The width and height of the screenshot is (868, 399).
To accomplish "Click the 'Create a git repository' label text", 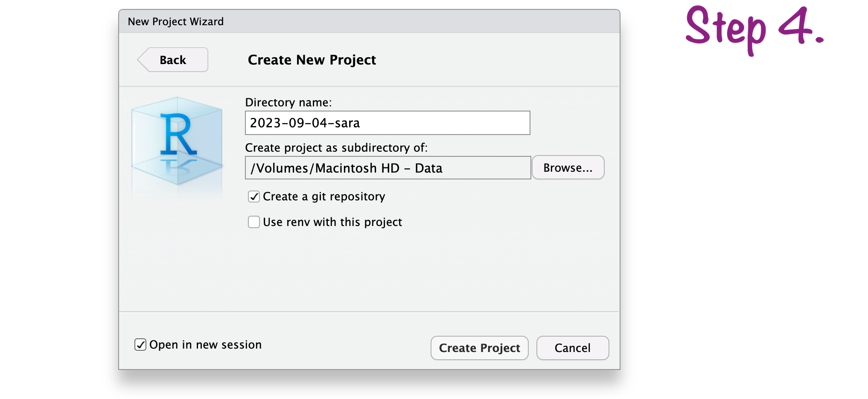I will tap(324, 197).
